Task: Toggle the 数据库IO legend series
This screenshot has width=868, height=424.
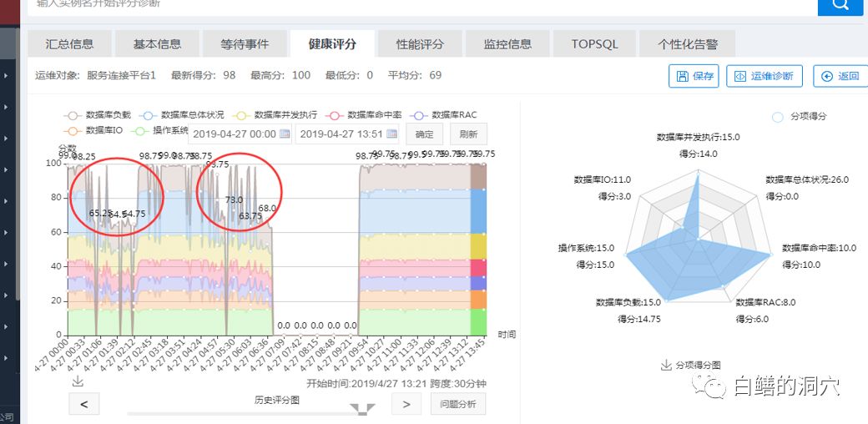Action: 93,131
